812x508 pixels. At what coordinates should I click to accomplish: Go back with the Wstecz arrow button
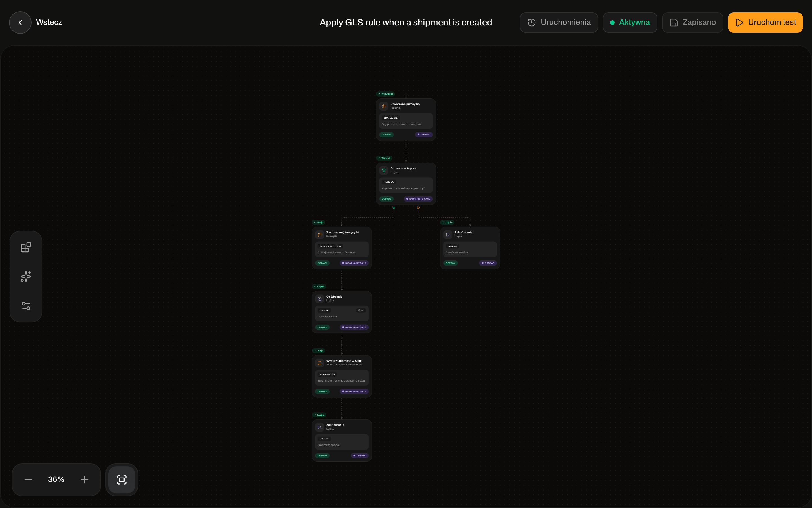(x=20, y=23)
